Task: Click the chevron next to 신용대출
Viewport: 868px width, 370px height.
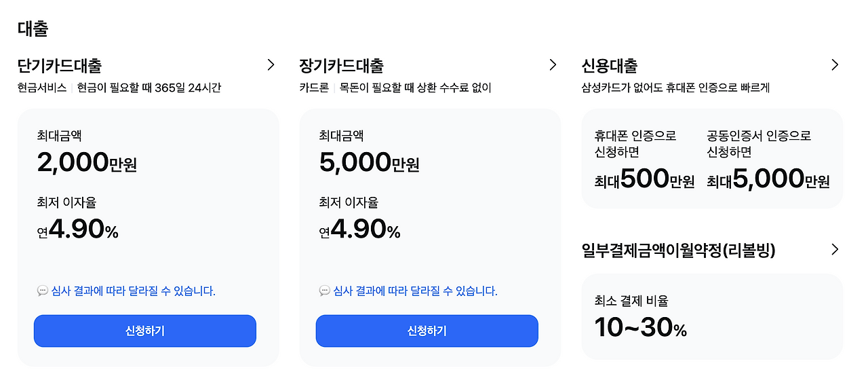Action: 835,65
